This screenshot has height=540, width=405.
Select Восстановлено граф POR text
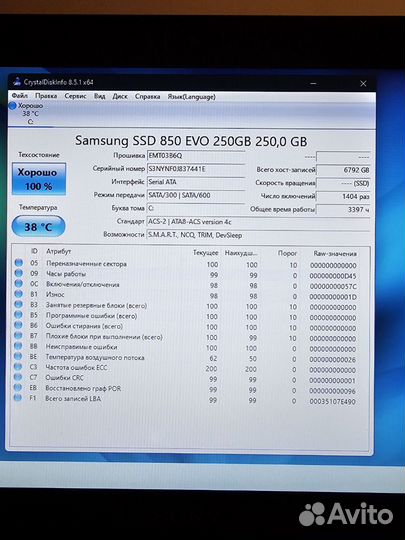point(83,388)
